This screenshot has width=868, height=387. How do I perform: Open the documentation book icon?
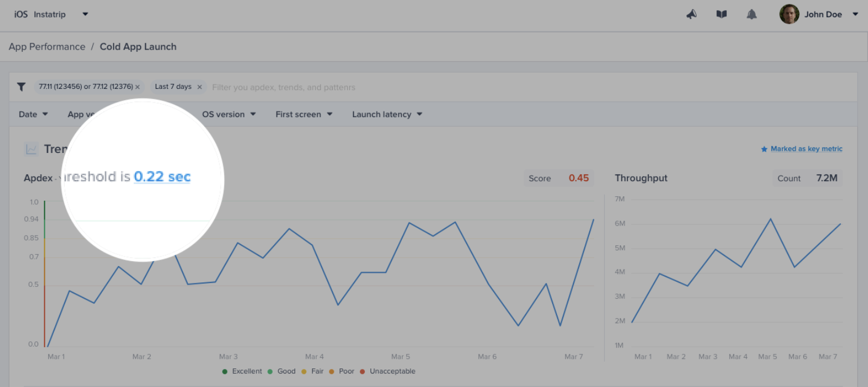point(721,15)
